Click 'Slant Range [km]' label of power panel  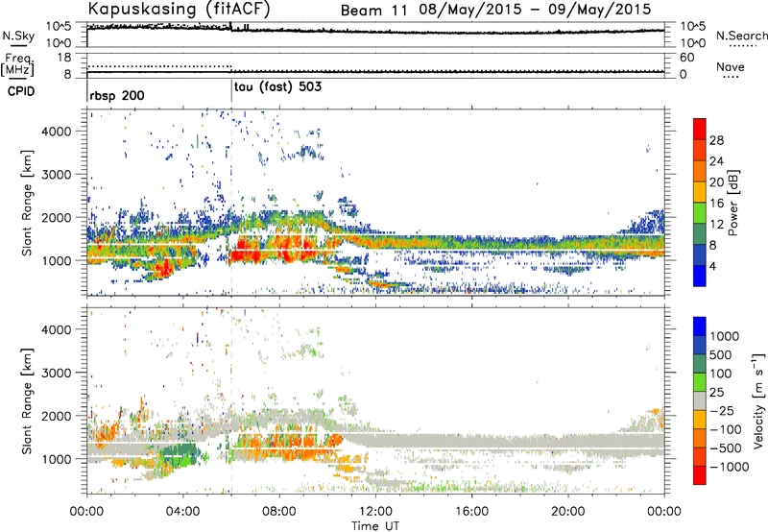[27, 203]
